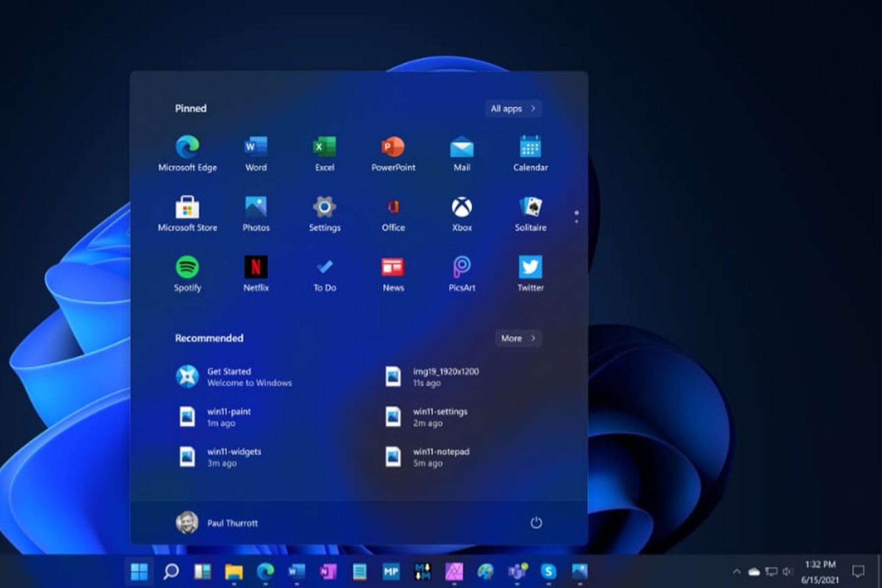The image size is (882, 588).
Task: Open the To Do app
Action: click(324, 274)
